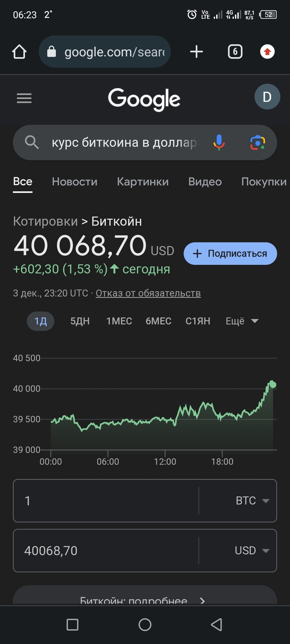
Task: Open the Картинки results tab
Action: [x=143, y=182]
